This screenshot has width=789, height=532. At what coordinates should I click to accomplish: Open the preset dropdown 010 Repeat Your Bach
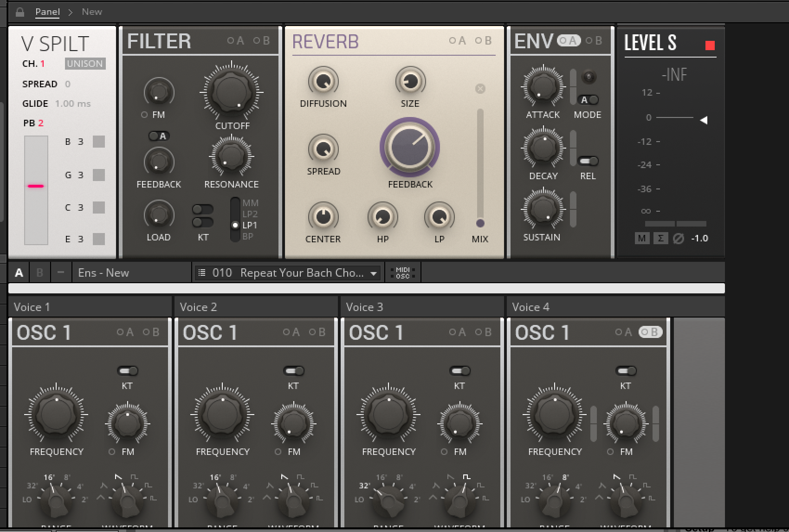tap(288, 273)
